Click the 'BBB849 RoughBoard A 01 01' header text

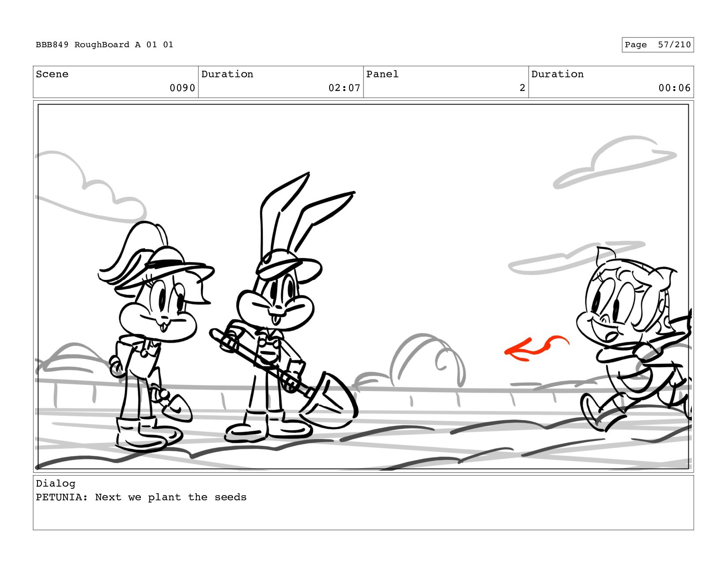105,45
